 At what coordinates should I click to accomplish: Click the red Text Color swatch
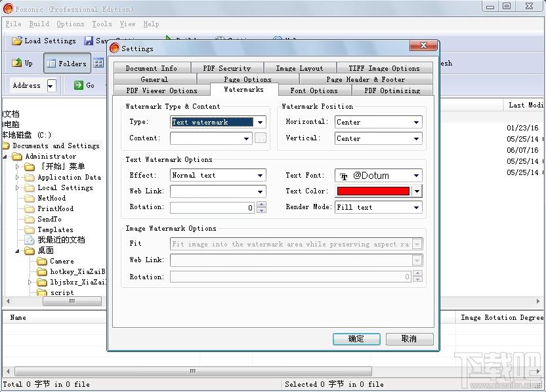(373, 191)
